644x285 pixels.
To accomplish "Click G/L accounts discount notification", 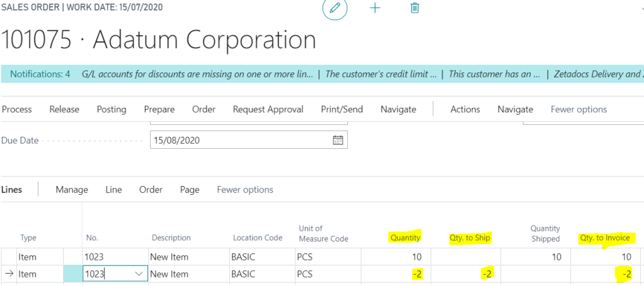I will click(x=197, y=74).
